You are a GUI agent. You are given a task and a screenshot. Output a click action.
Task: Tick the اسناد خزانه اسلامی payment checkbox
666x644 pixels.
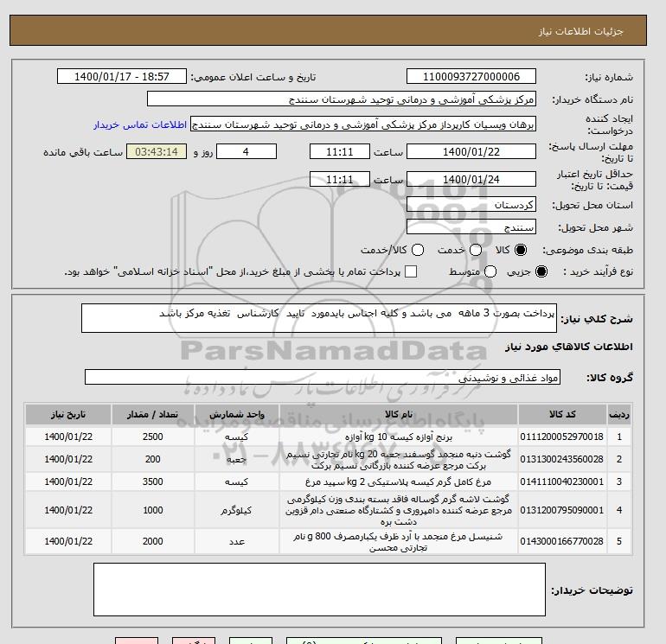[x=411, y=271]
